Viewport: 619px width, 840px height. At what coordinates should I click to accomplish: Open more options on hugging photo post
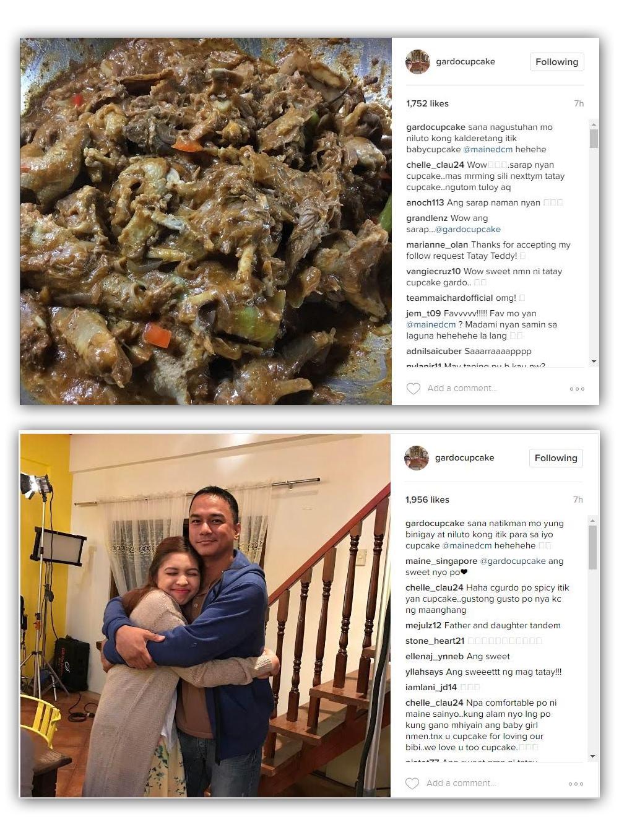576,784
